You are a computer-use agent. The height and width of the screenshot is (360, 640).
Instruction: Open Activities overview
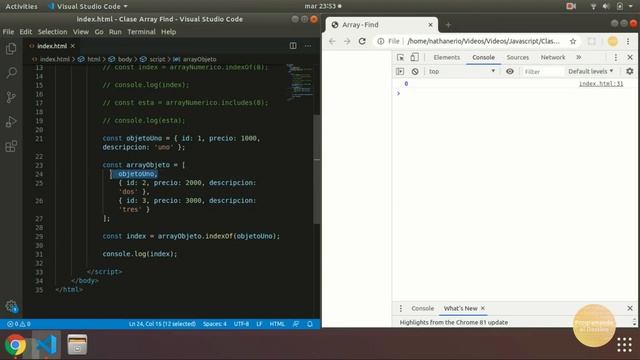(x=21, y=7)
